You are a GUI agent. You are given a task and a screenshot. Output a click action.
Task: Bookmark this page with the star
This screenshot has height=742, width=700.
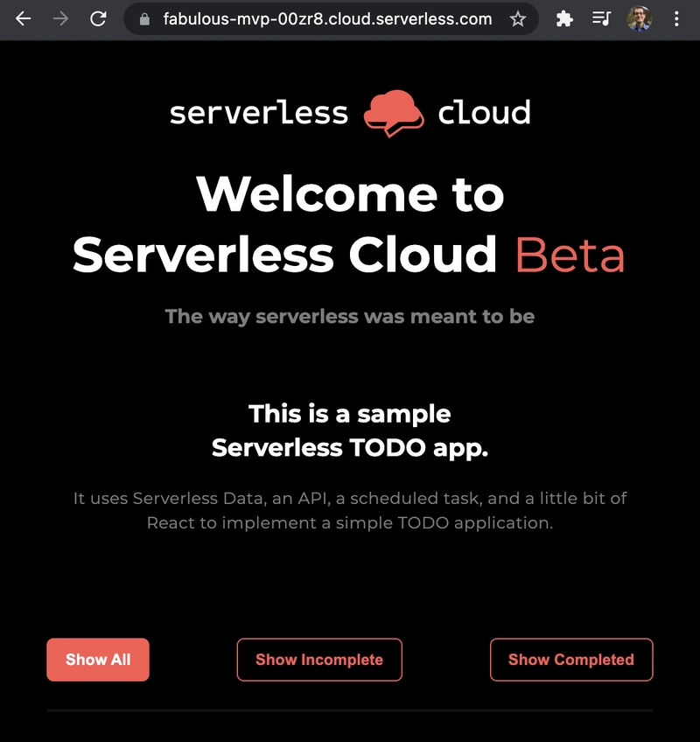point(518,19)
